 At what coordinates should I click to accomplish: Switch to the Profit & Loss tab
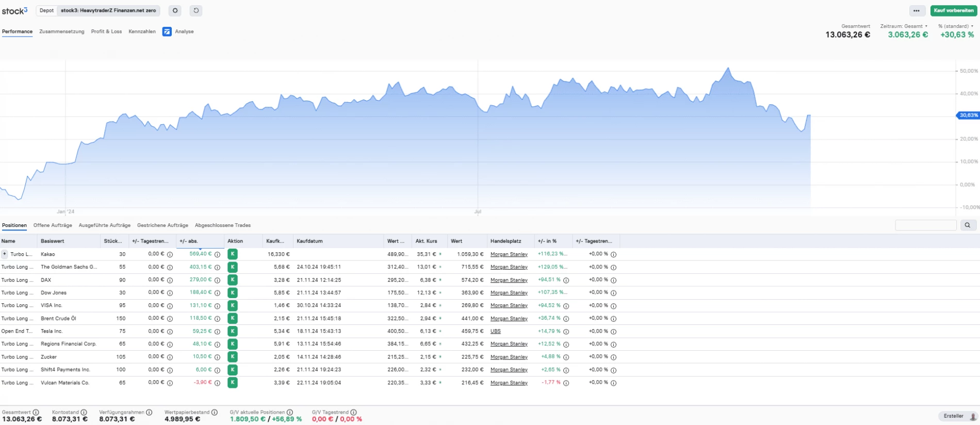click(106, 31)
